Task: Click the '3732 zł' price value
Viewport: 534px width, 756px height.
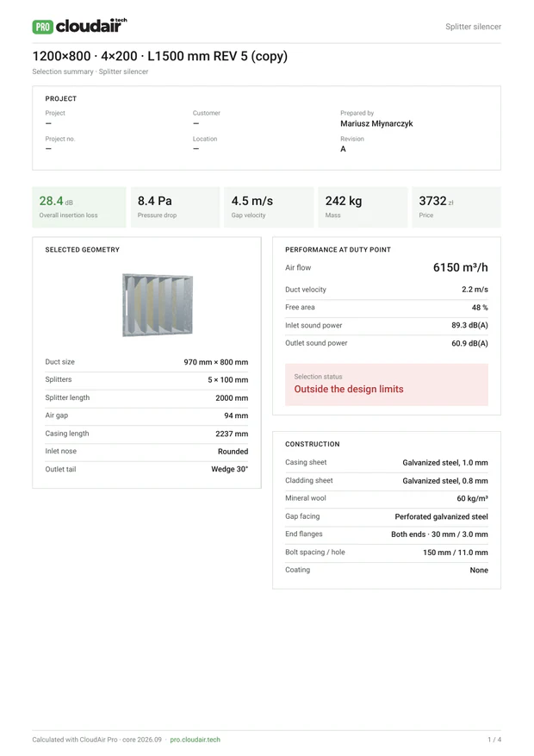Action: pos(436,201)
